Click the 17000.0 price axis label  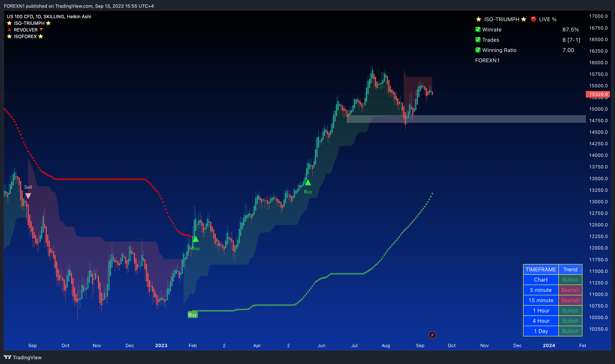[x=598, y=16]
